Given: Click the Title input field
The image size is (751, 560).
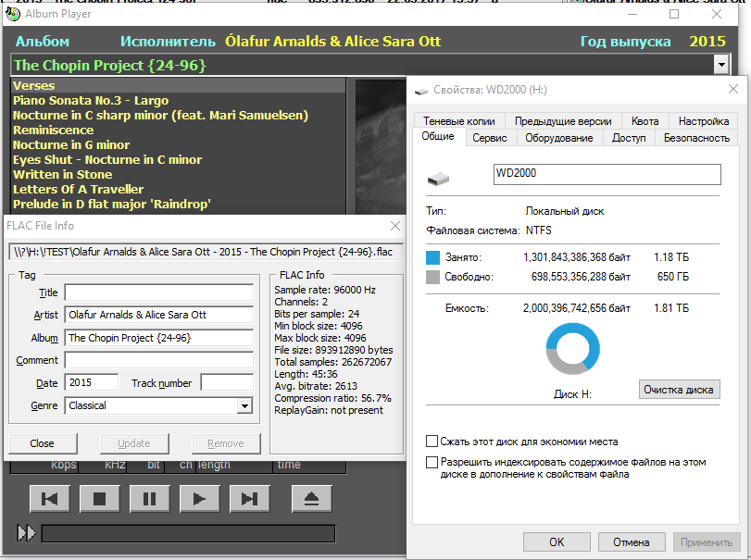Looking at the screenshot, I should [158, 292].
